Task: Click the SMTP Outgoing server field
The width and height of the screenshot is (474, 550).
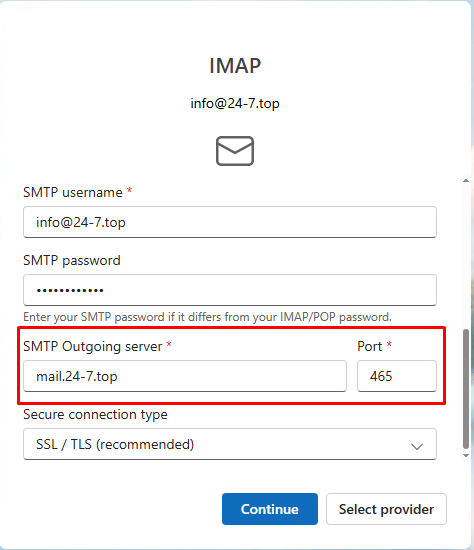Action: coord(185,376)
